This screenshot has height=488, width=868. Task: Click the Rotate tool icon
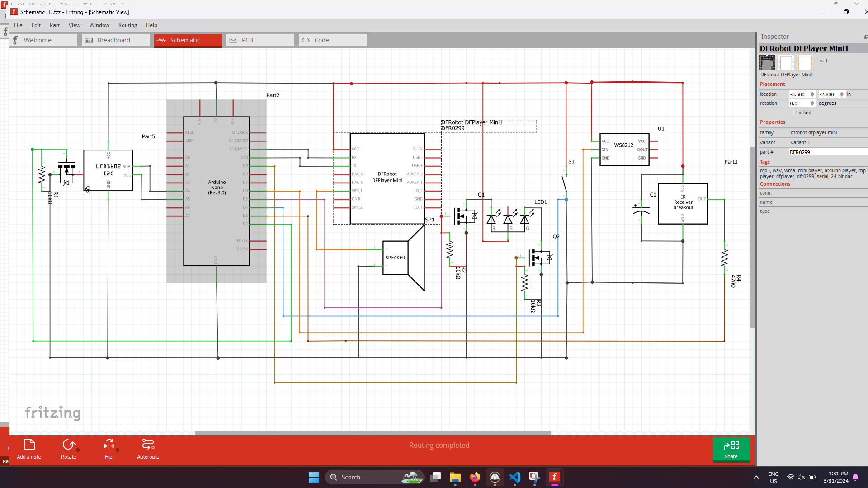tap(68, 445)
